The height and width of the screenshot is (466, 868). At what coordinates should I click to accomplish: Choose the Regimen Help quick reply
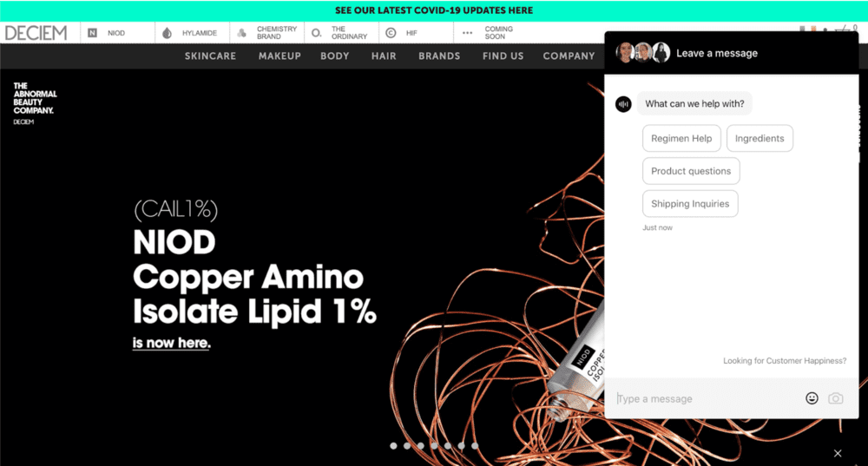[681, 138]
